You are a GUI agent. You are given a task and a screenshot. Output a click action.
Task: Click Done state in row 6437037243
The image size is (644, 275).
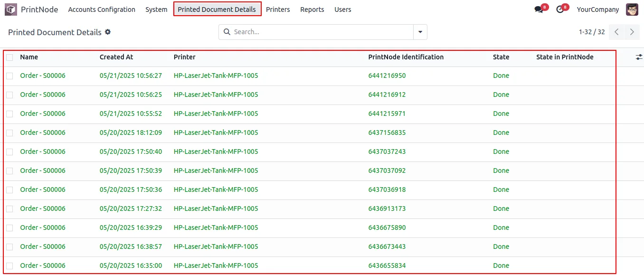point(501,152)
